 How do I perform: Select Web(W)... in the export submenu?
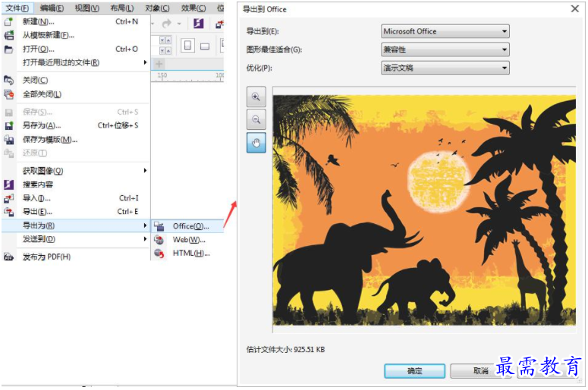tap(187, 240)
